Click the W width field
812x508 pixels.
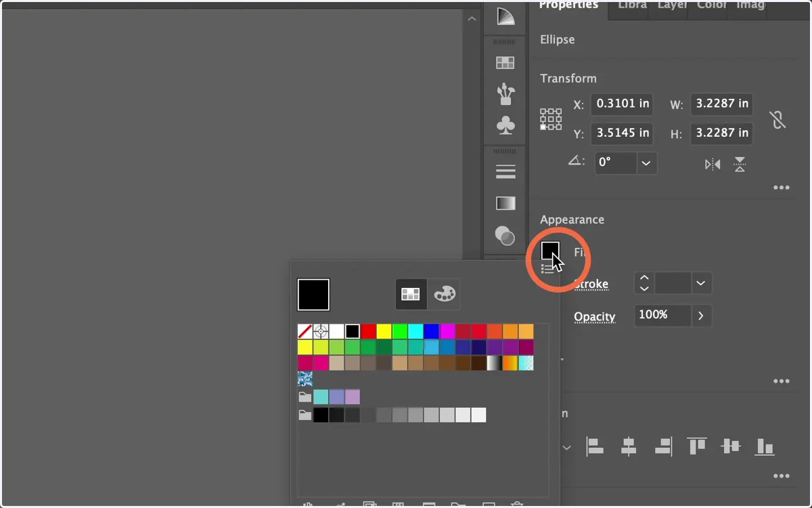[722, 104]
